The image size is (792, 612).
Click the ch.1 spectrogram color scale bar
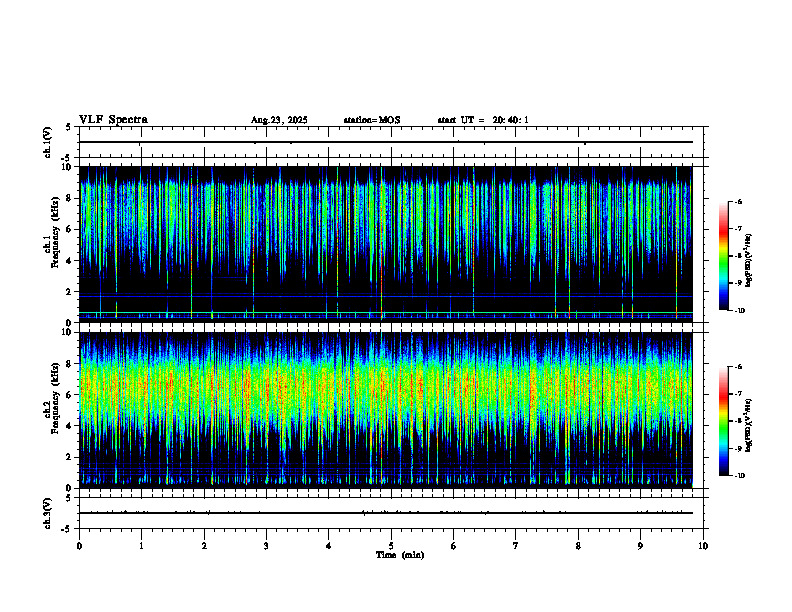pyautogui.click(x=723, y=256)
